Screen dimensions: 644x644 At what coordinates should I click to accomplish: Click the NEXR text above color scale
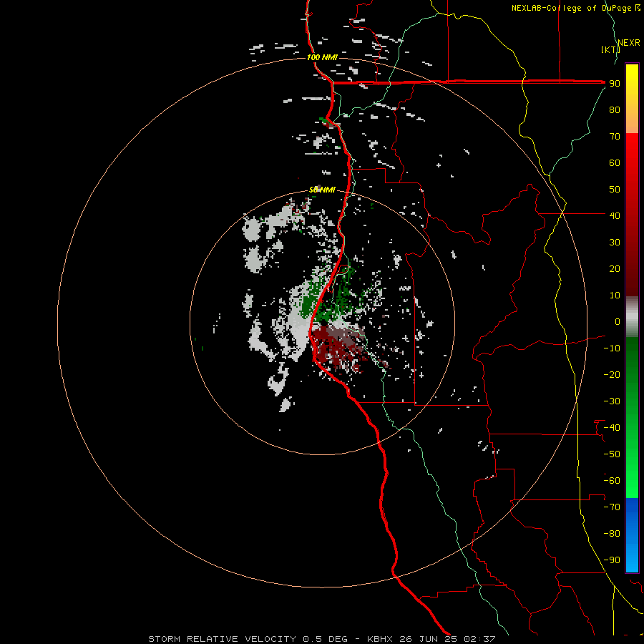[x=629, y=43]
